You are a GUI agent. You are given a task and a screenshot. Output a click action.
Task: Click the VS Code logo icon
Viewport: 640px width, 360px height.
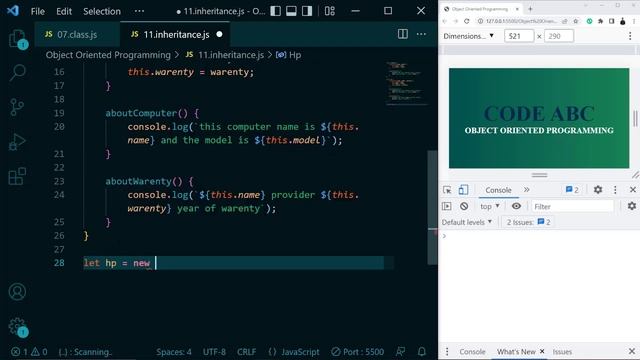click(x=13, y=11)
